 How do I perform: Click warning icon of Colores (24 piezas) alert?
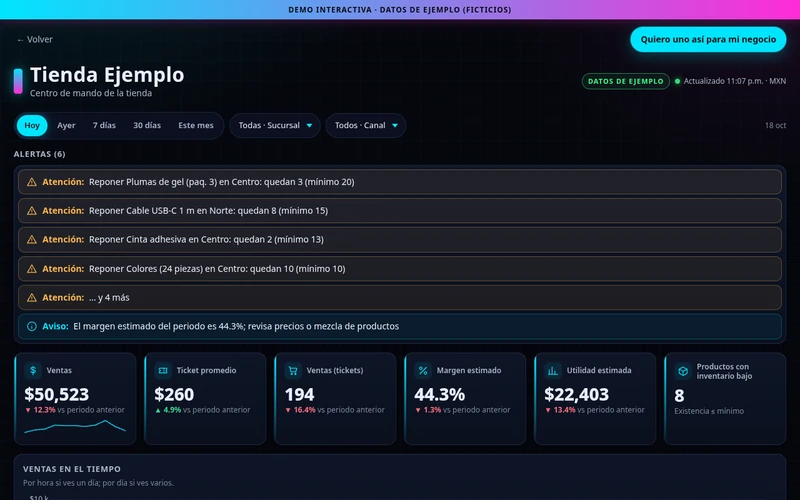pyautogui.click(x=32, y=269)
